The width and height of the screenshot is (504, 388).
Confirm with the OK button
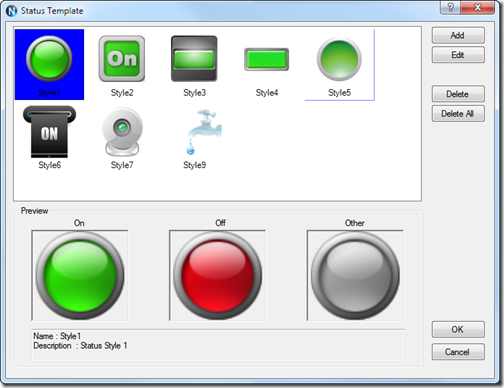458,330
